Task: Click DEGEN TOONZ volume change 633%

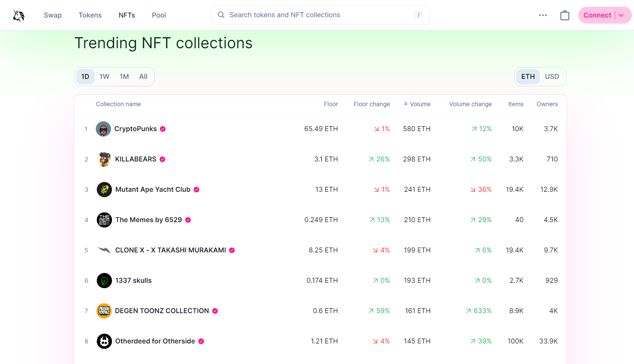Action: [x=479, y=311]
